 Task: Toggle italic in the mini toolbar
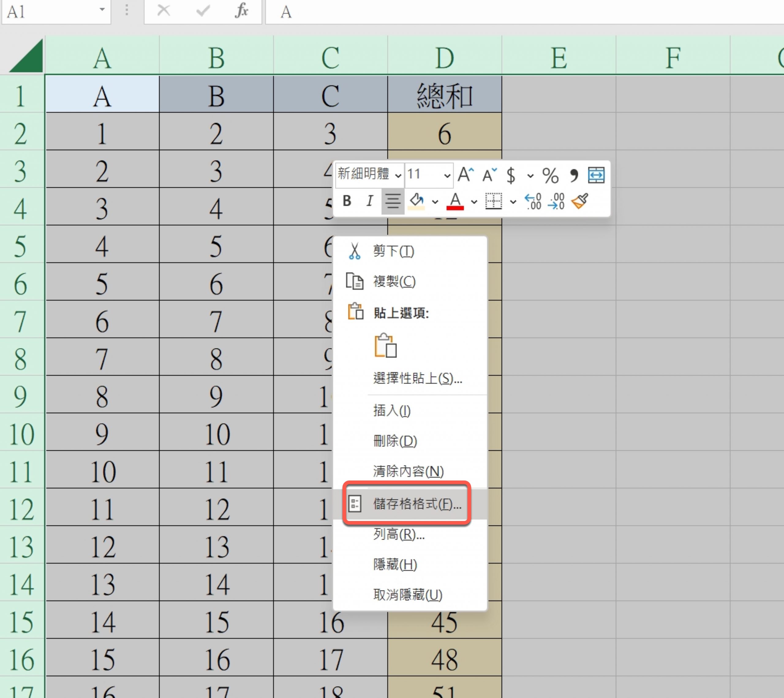tap(369, 201)
